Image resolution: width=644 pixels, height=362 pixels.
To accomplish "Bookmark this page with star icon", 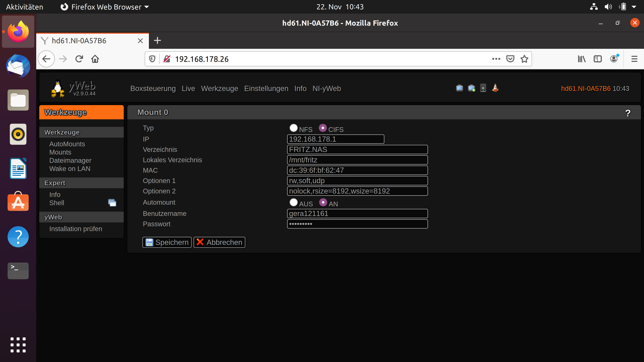I will pyautogui.click(x=524, y=59).
